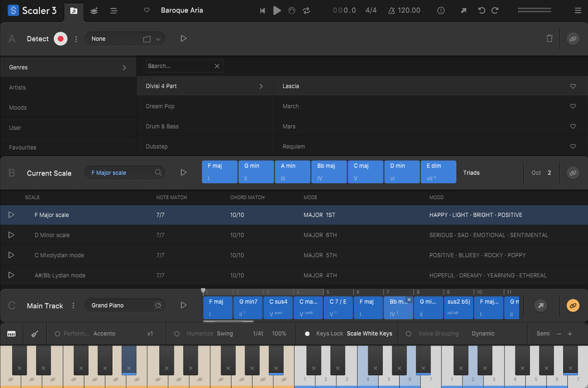The image size is (588, 388).
Task: Enable the Perform radio toggle
Action: pos(57,334)
